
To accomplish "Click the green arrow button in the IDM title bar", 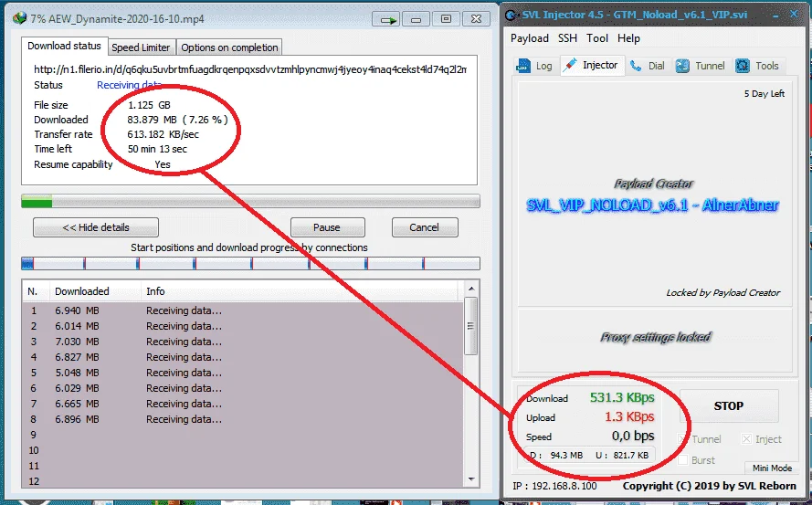I will (x=385, y=20).
